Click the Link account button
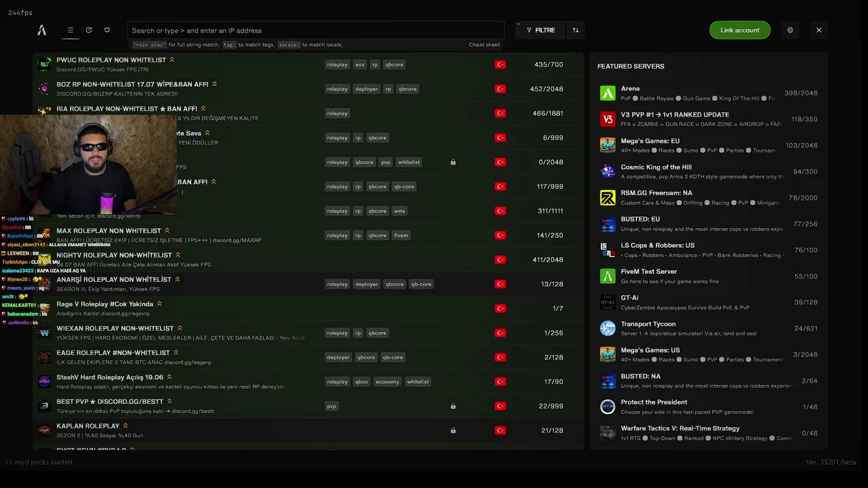 (x=740, y=30)
